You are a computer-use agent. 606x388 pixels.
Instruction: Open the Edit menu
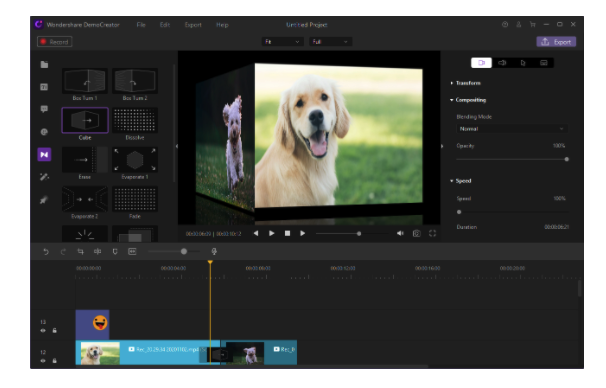165,25
